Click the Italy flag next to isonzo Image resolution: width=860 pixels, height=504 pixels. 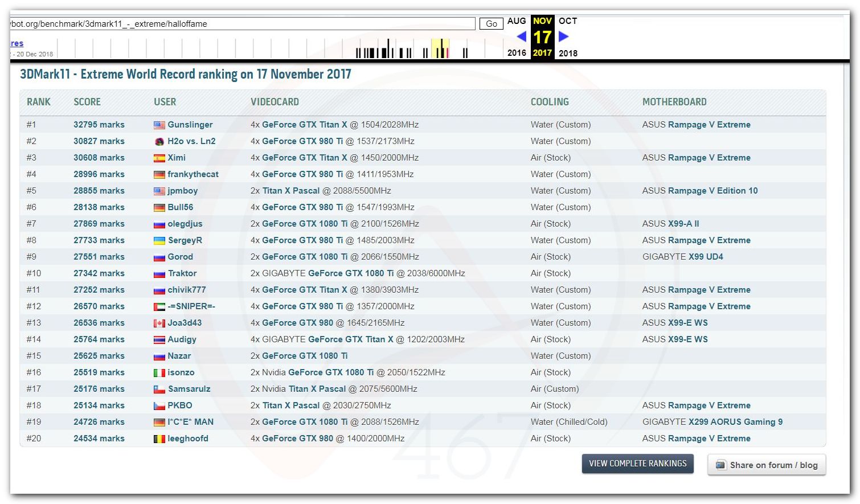[159, 373]
